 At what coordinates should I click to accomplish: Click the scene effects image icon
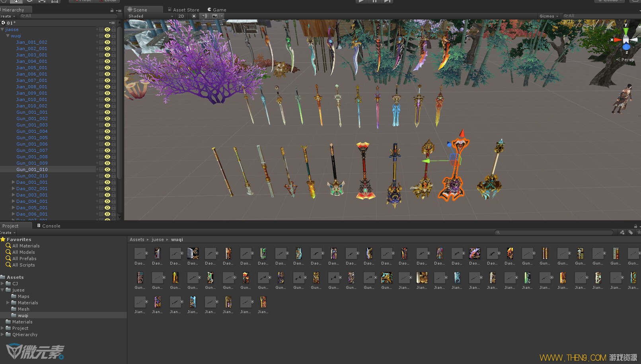click(x=215, y=16)
